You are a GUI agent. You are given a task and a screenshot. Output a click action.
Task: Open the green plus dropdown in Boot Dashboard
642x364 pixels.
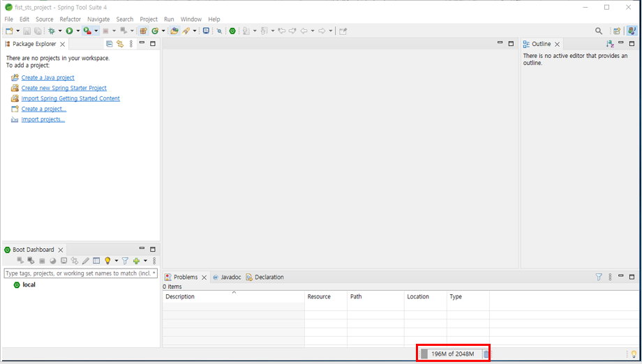click(145, 261)
